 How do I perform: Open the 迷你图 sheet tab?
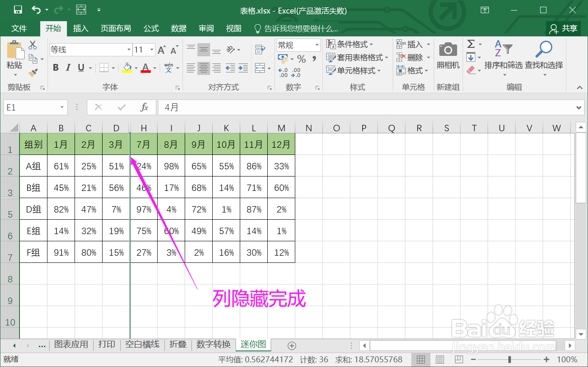tap(253, 345)
